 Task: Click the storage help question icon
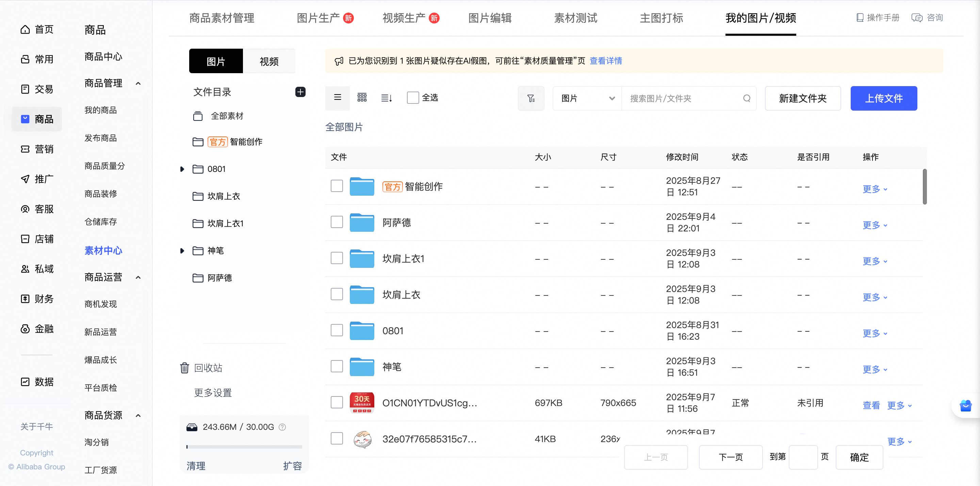coord(282,427)
